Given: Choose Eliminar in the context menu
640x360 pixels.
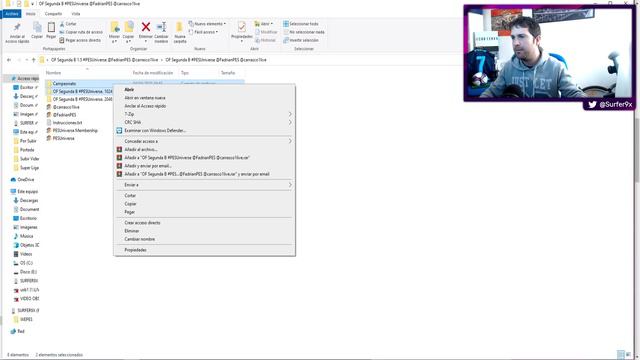Looking at the screenshot, I should tap(204, 231).
